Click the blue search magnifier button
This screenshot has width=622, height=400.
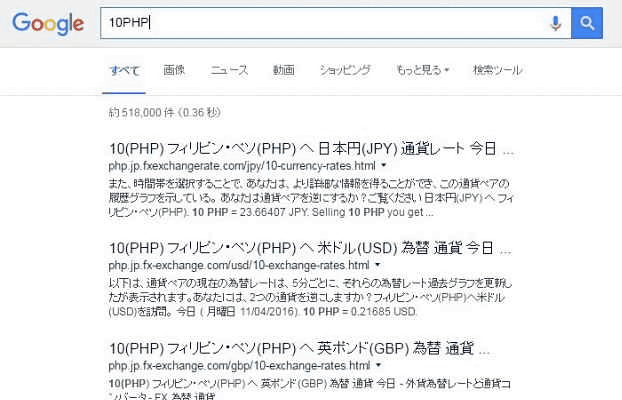pyautogui.click(x=587, y=23)
